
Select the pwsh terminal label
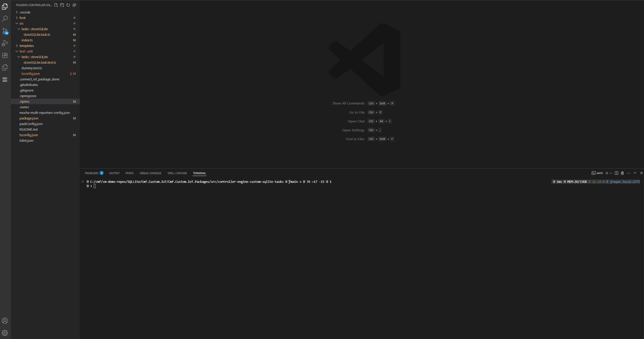click(x=597, y=173)
